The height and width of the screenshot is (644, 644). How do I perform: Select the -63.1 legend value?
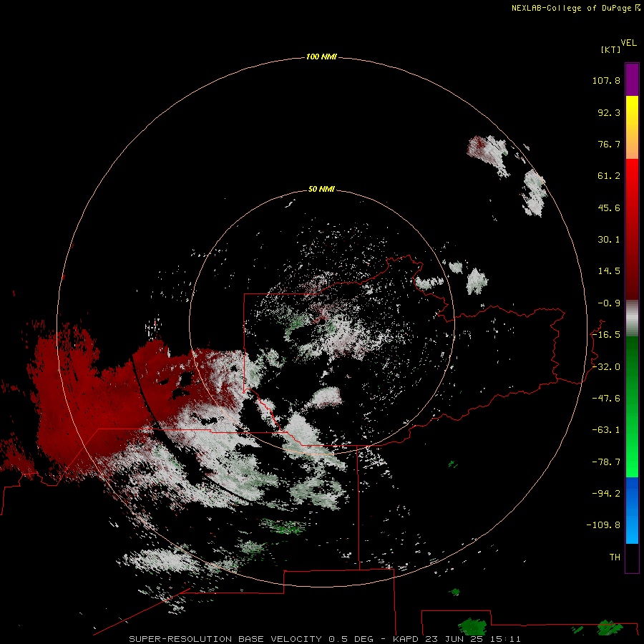coord(606,430)
